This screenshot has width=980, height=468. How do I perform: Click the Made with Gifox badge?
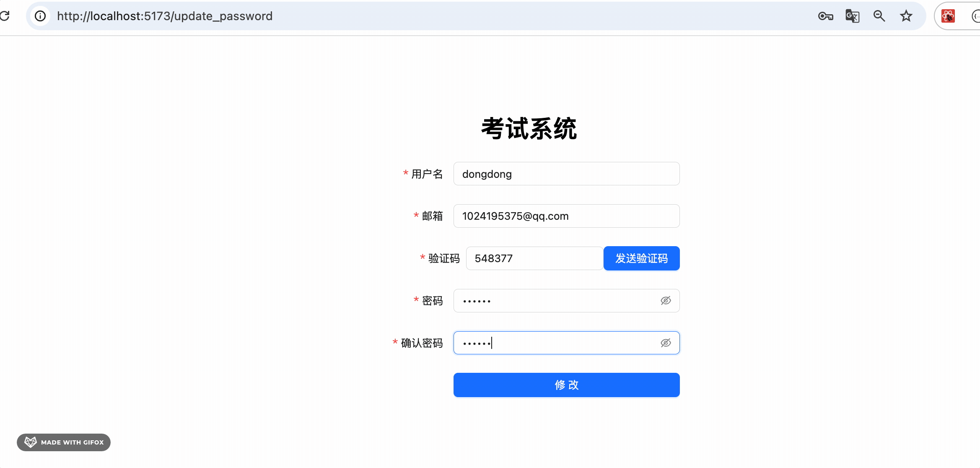tap(64, 442)
